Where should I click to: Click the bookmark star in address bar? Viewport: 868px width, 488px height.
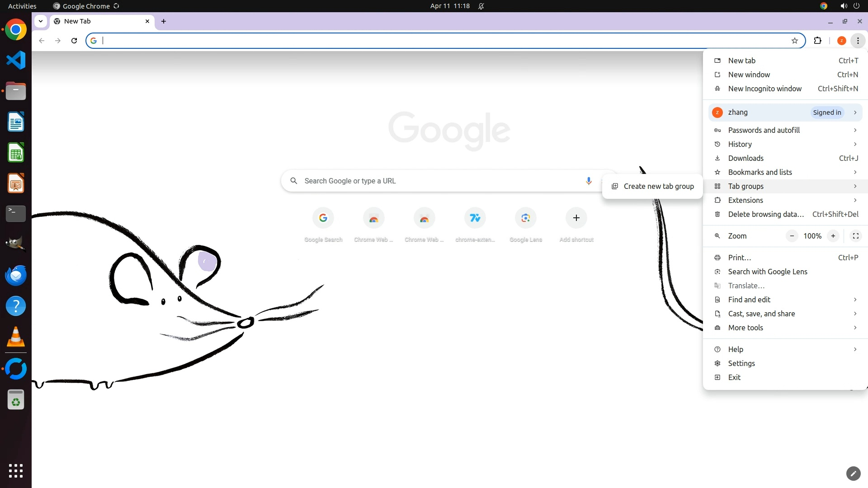click(795, 41)
